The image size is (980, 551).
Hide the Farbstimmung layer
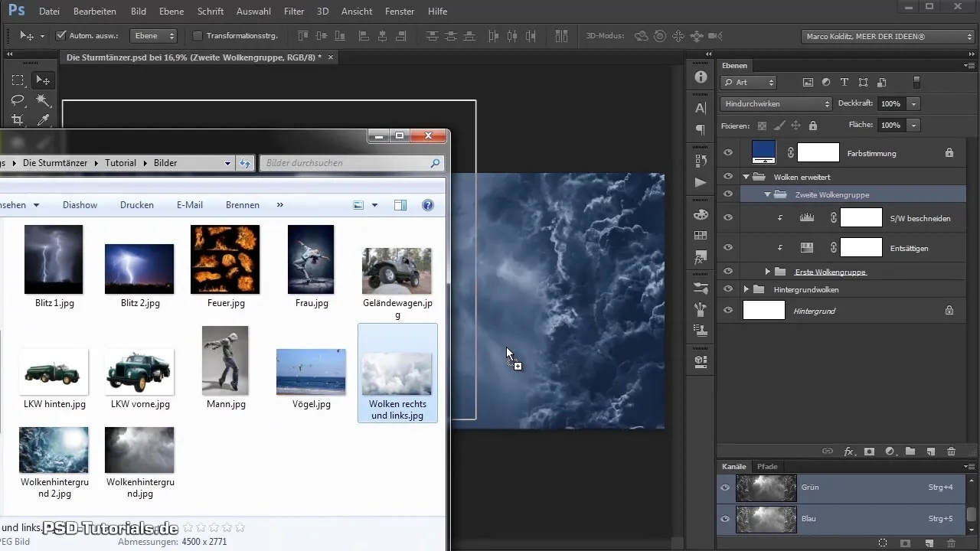click(728, 153)
